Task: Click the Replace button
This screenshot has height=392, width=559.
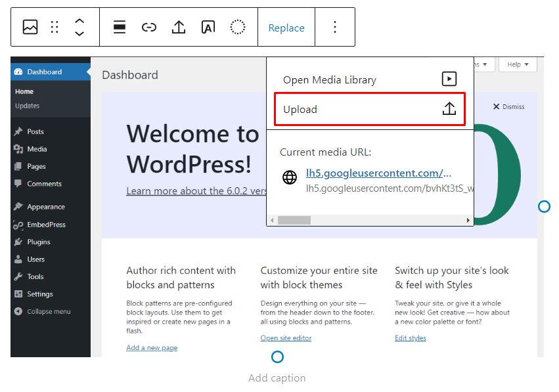Action: [286, 27]
